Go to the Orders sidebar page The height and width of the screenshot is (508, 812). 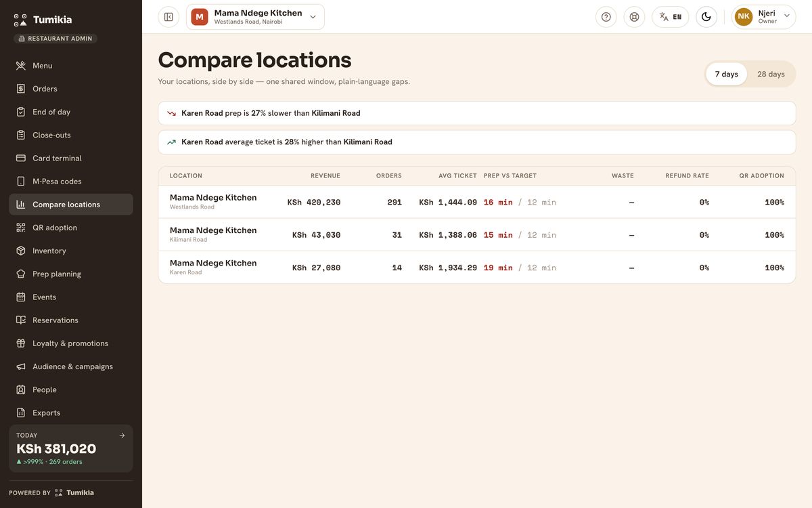pos(71,89)
